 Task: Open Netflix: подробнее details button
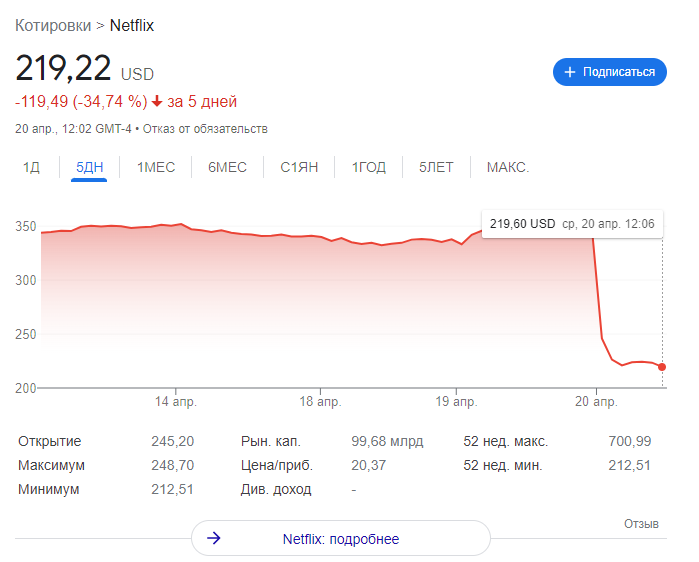pos(340,539)
